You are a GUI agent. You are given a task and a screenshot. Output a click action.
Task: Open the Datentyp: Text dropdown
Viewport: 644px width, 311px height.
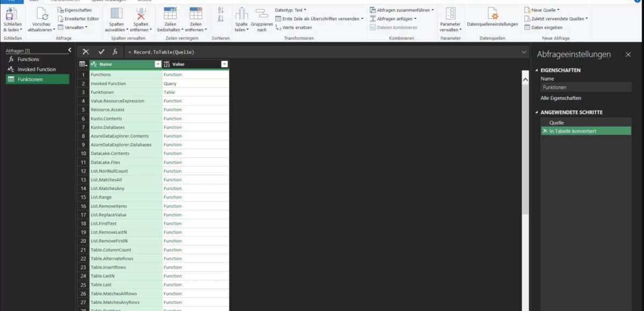298,9
